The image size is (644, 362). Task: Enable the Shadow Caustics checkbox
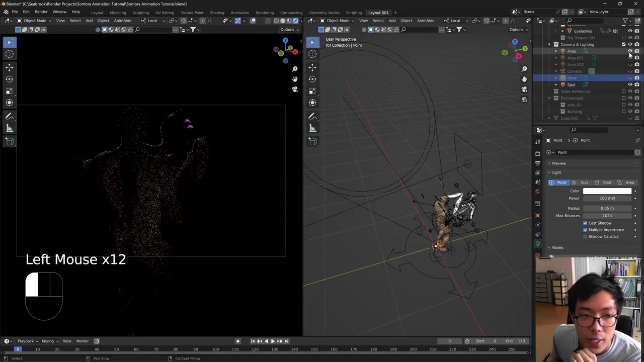tap(585, 236)
